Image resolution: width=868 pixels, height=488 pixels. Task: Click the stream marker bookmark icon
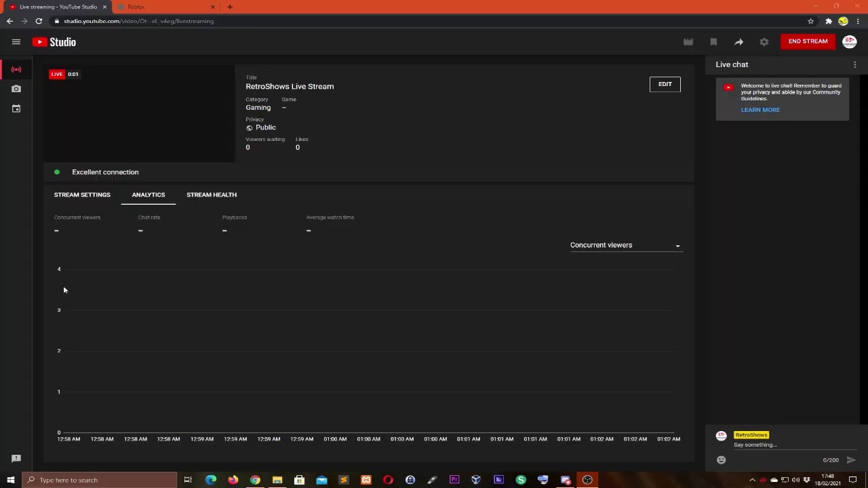713,42
